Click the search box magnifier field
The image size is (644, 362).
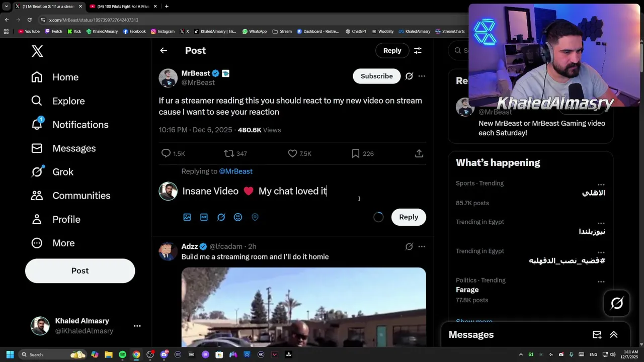click(x=458, y=50)
